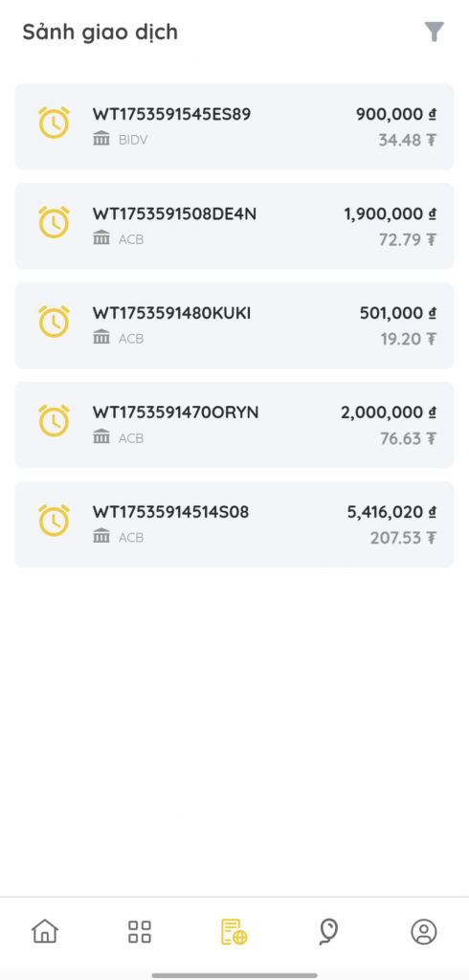469x980 pixels.
Task: Click the Sảnh giao dịch title
Action: coord(100,32)
